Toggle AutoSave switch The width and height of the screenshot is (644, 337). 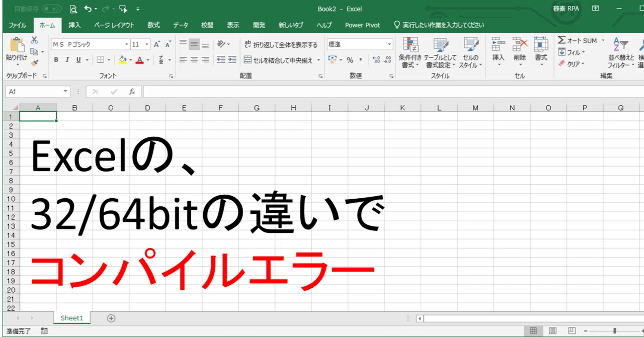coord(52,9)
